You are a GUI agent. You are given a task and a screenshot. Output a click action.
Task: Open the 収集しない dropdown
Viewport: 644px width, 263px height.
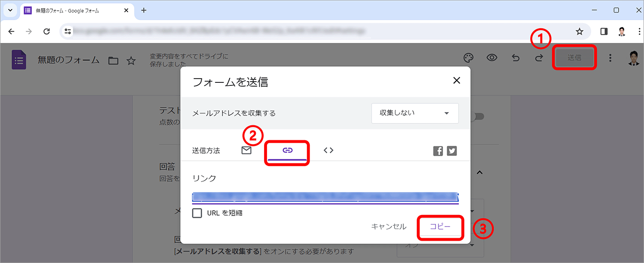point(415,113)
